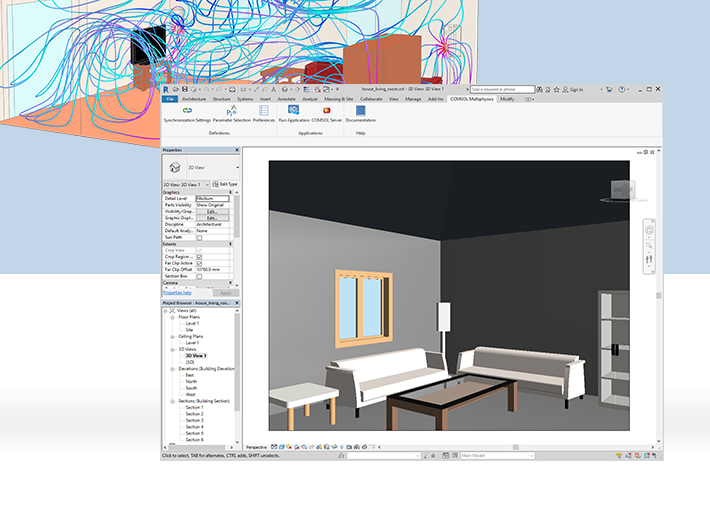Viewport: 710px width, 523px height.
Task: Close the Properties palette
Action: coord(237,150)
